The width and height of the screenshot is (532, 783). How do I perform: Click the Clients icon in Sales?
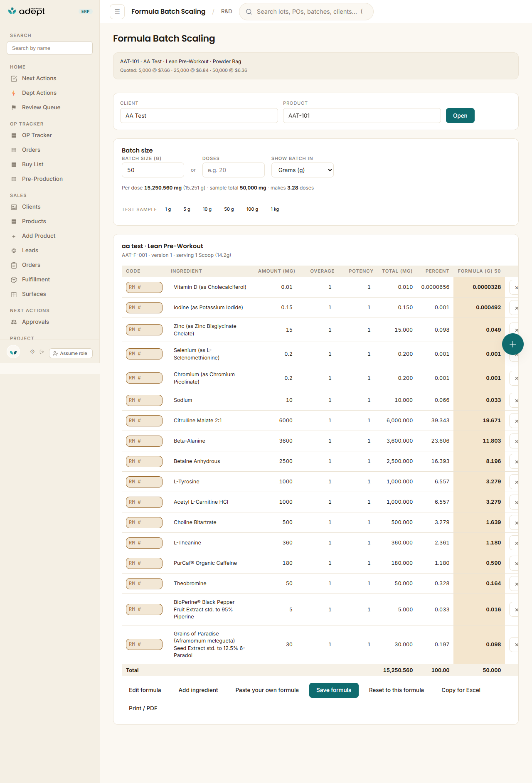pyautogui.click(x=14, y=207)
